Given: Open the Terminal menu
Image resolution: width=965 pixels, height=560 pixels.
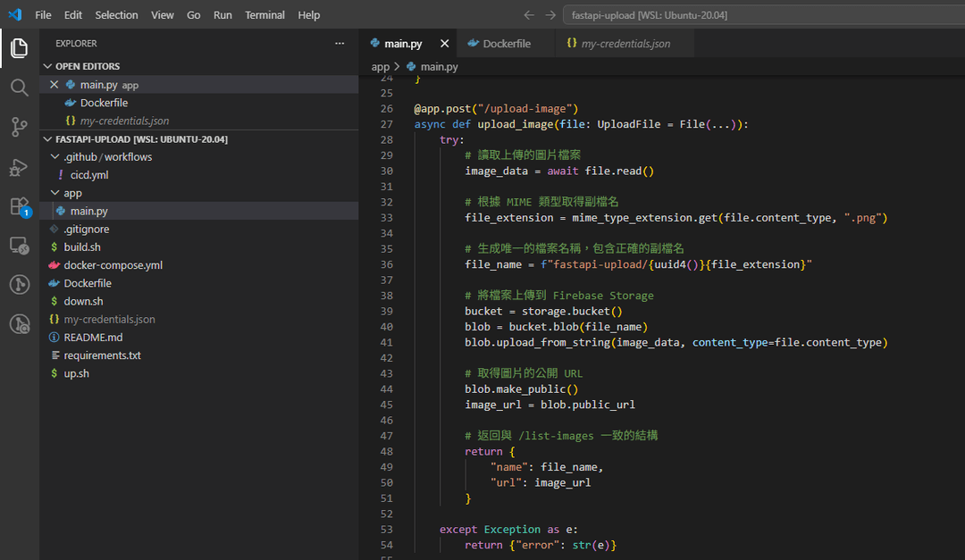Looking at the screenshot, I should pos(264,15).
